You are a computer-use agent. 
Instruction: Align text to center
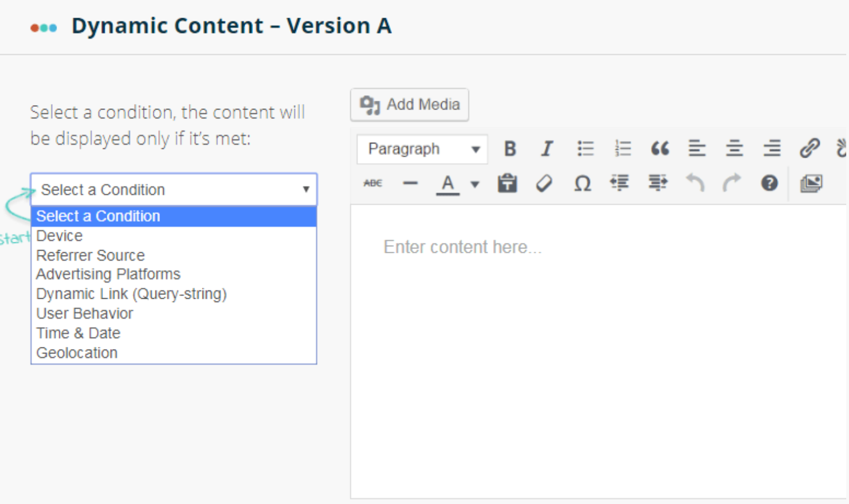[734, 149]
